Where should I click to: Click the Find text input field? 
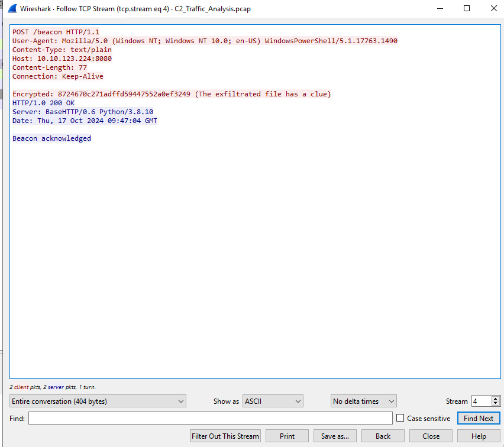[210, 418]
